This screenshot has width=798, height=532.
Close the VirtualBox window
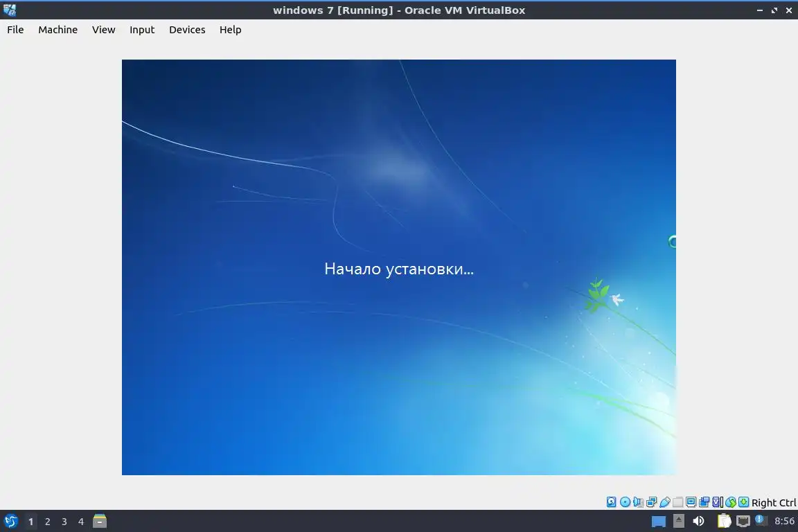point(789,10)
